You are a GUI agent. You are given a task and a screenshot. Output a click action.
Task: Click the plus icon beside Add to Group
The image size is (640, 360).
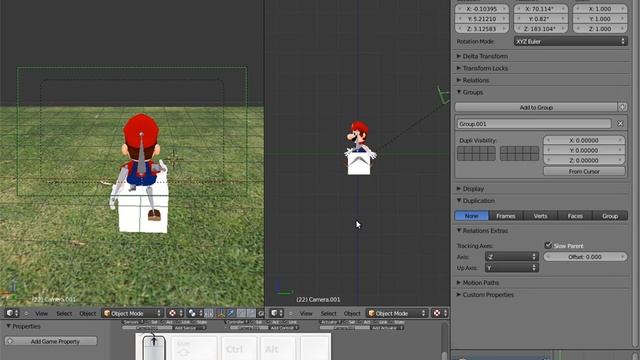(622, 107)
